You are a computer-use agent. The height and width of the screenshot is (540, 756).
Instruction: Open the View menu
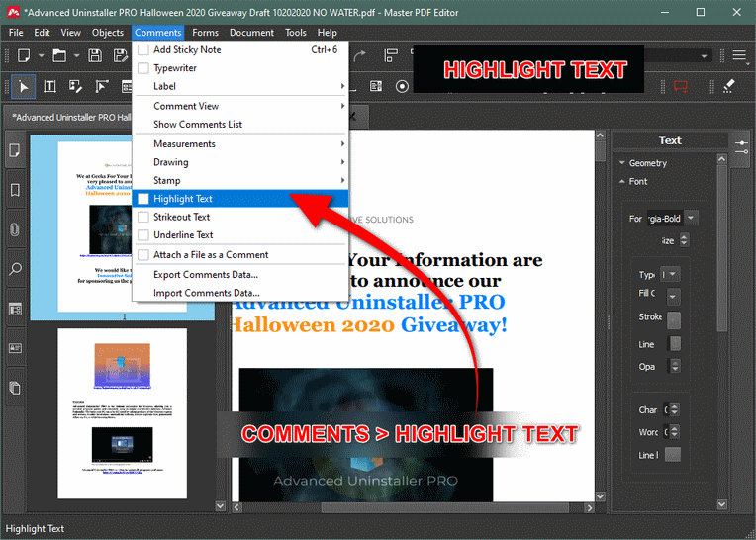(x=70, y=33)
